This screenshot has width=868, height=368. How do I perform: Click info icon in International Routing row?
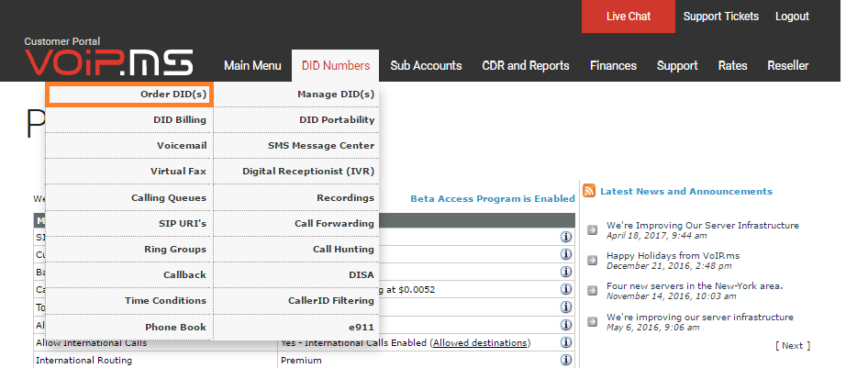click(x=566, y=360)
